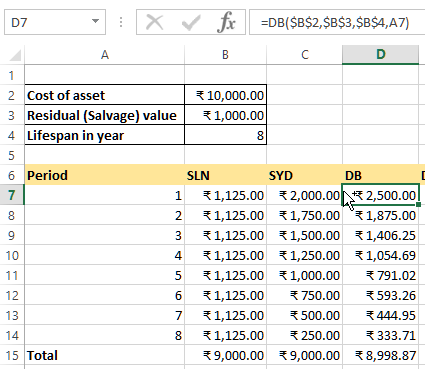Select the SYD total in column C
The height and width of the screenshot is (369, 425).
point(304,355)
